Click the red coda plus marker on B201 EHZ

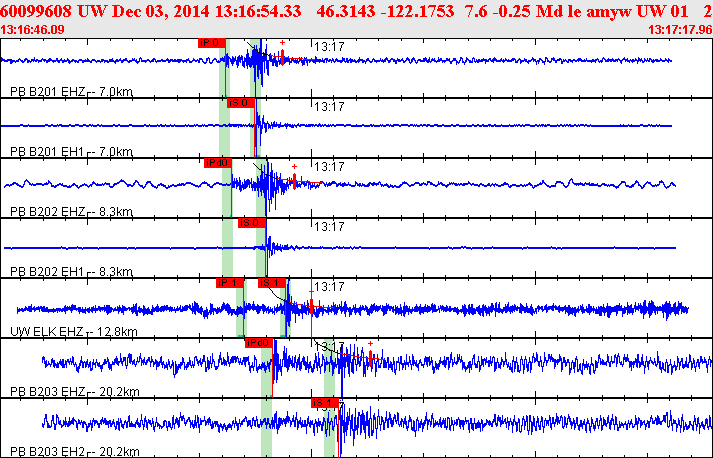[x=283, y=43]
